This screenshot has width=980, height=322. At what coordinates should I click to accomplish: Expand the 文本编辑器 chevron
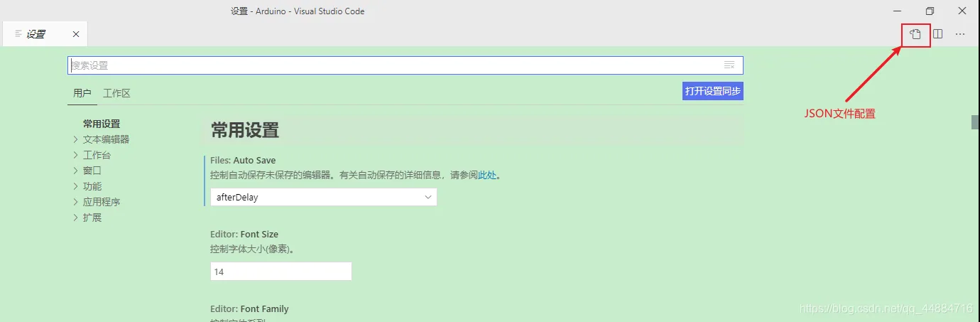[x=76, y=139]
